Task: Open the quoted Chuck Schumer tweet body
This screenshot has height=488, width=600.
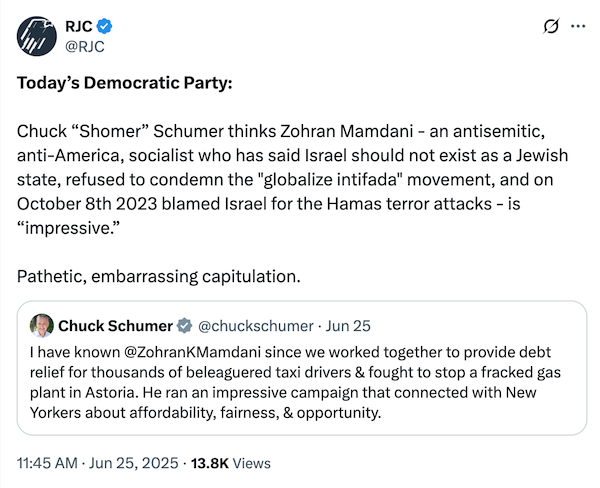Action: (x=300, y=382)
